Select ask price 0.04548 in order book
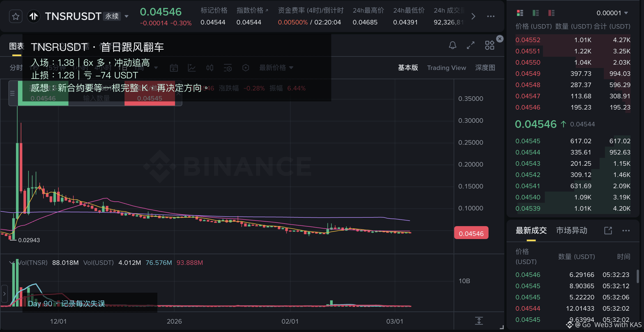This screenshot has height=332, width=644. 528,85
